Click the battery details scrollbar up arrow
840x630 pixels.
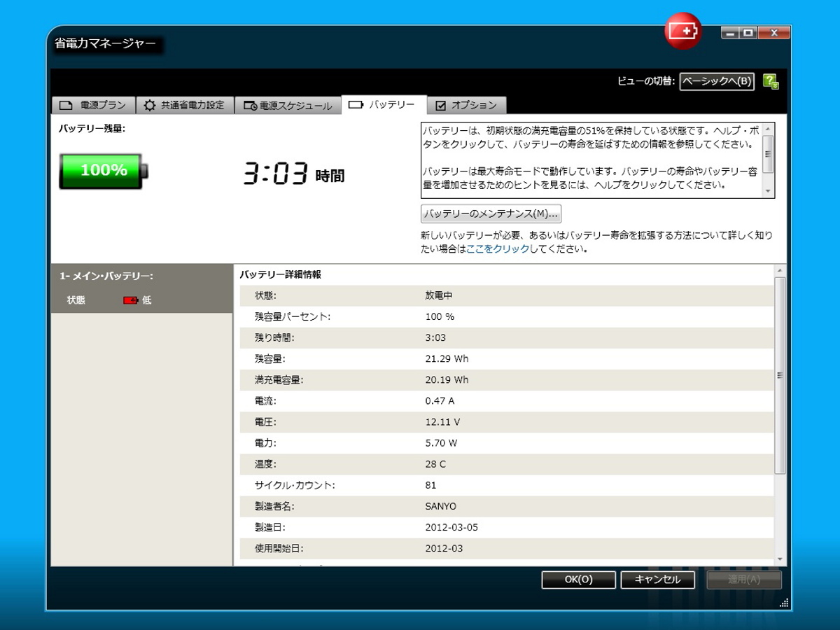[780, 270]
